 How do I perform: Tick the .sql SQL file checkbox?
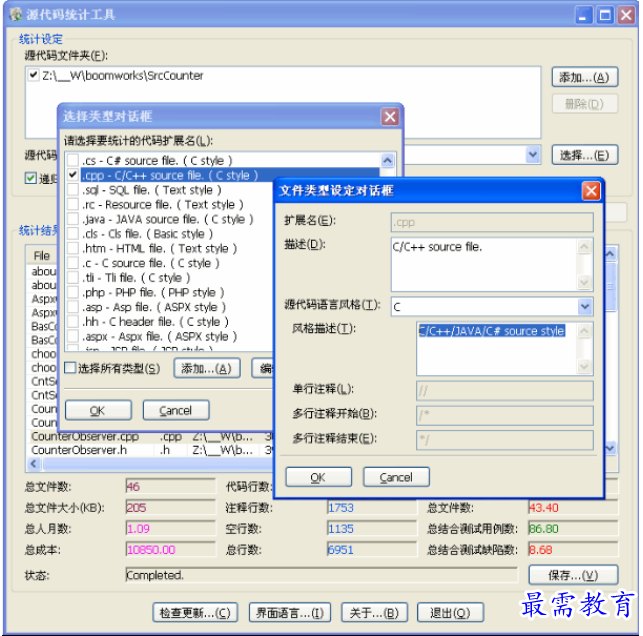[73, 189]
